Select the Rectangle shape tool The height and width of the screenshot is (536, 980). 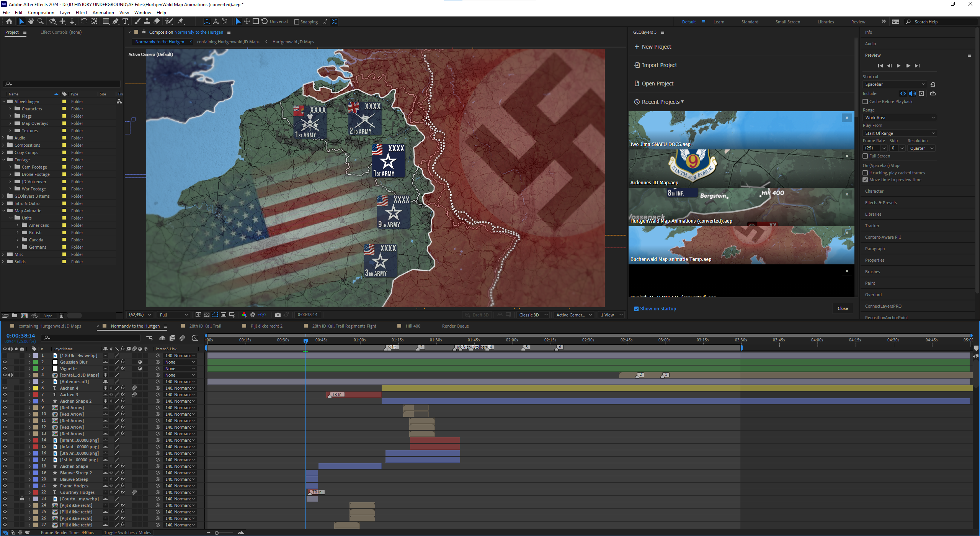(x=106, y=21)
